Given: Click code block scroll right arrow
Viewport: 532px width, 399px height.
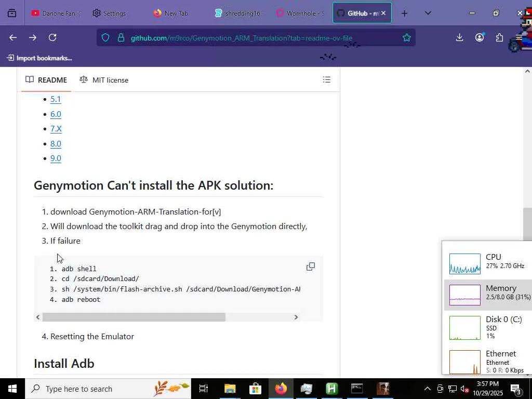Looking at the screenshot, I should click(296, 317).
